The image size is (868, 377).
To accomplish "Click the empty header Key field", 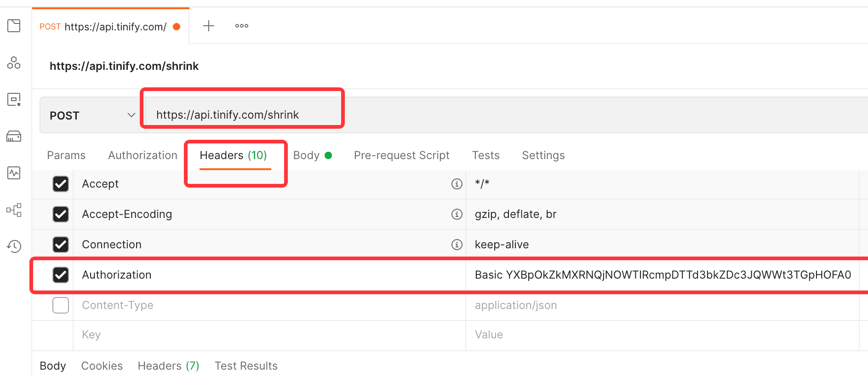I will point(267,335).
